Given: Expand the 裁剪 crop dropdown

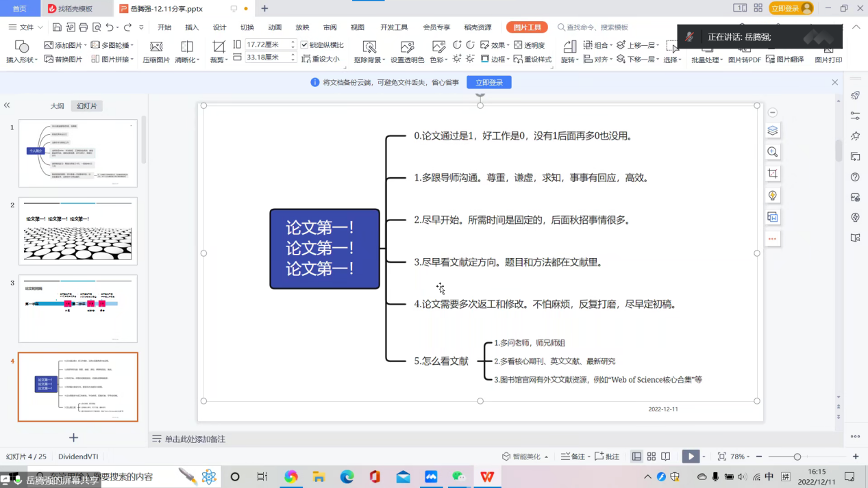Looking at the screenshot, I should tap(219, 60).
